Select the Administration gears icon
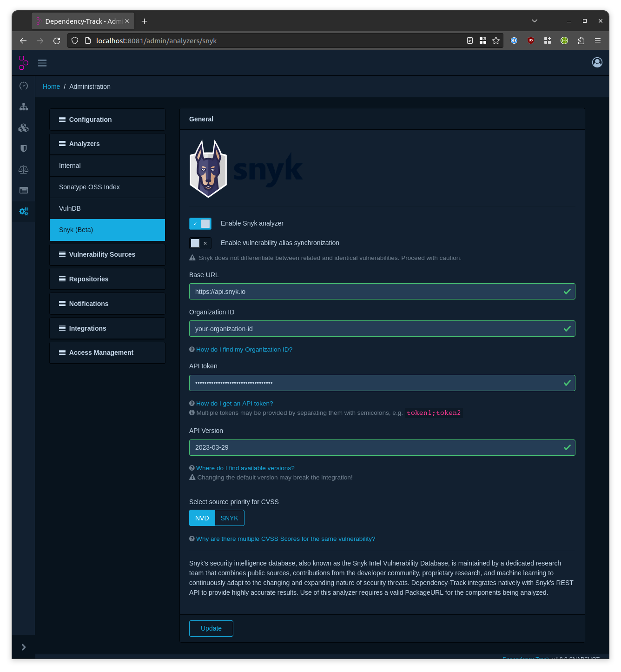 pos(23,211)
